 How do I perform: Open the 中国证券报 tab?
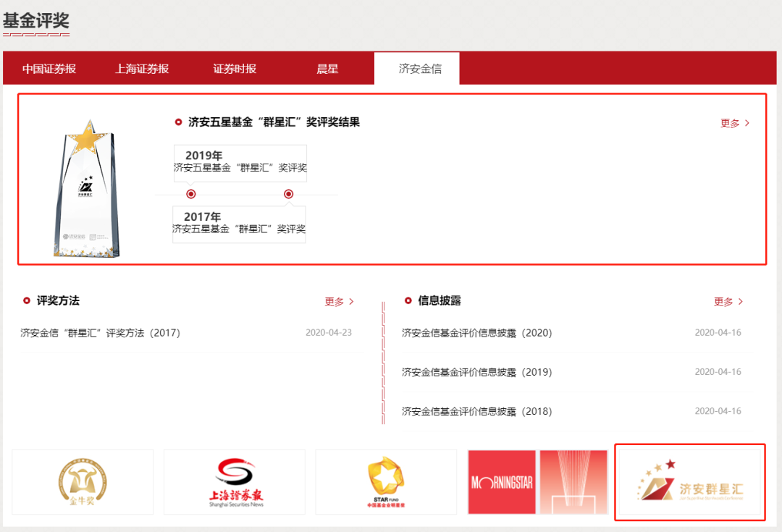pyautogui.click(x=49, y=69)
